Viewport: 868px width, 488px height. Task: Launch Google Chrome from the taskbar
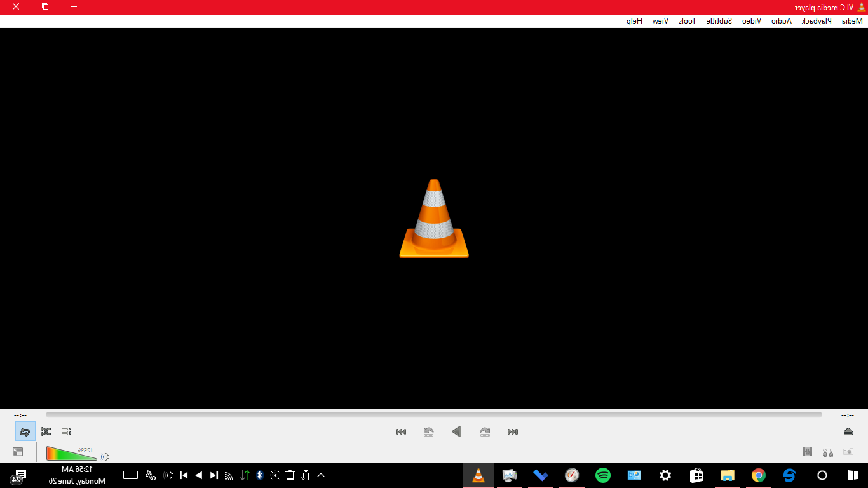[x=757, y=475]
